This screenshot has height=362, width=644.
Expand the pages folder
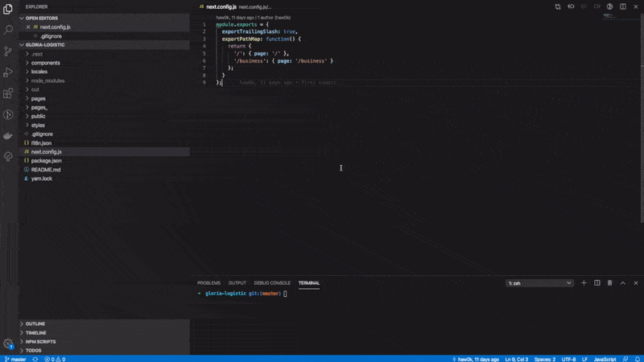pos(104,98)
